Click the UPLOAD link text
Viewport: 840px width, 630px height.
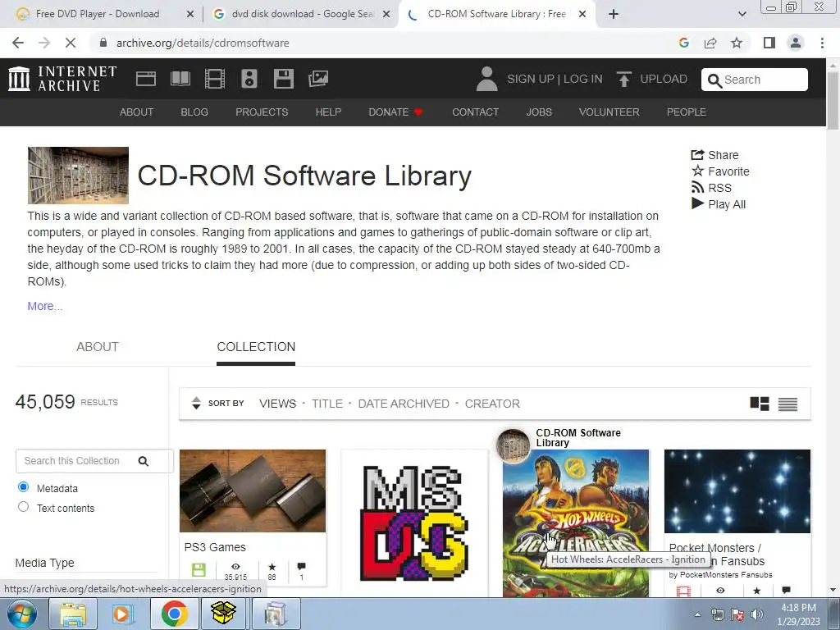coord(664,79)
